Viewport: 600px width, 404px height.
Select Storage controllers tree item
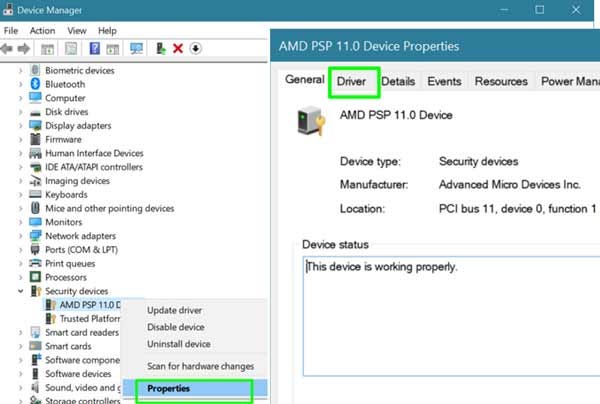83,401
